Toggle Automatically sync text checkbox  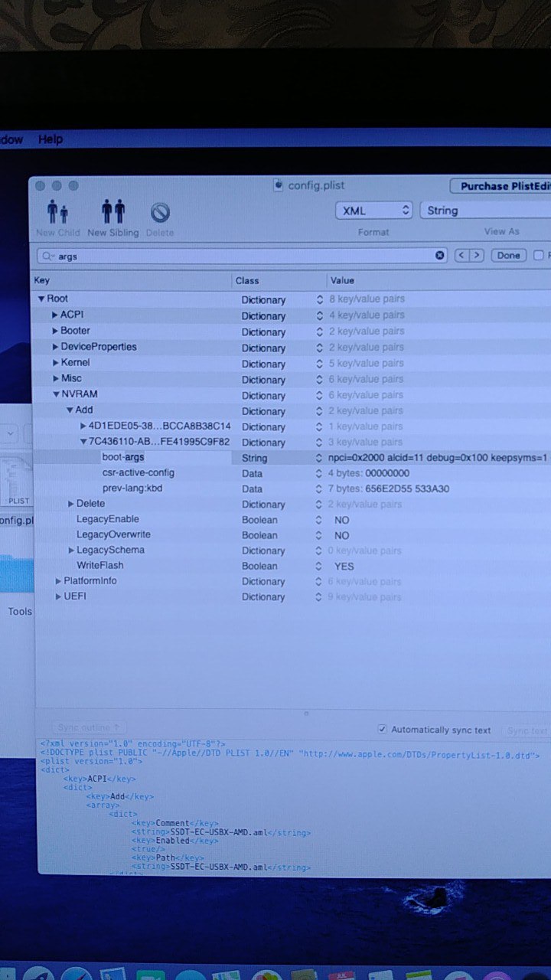[383, 730]
